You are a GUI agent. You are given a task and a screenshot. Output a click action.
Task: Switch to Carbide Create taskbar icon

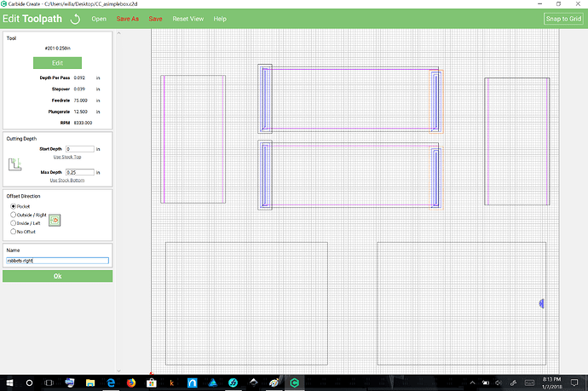(x=294, y=382)
